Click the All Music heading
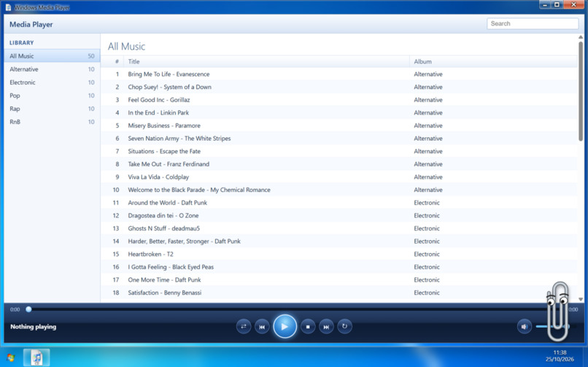Image resolution: width=588 pixels, height=367 pixels. click(126, 47)
